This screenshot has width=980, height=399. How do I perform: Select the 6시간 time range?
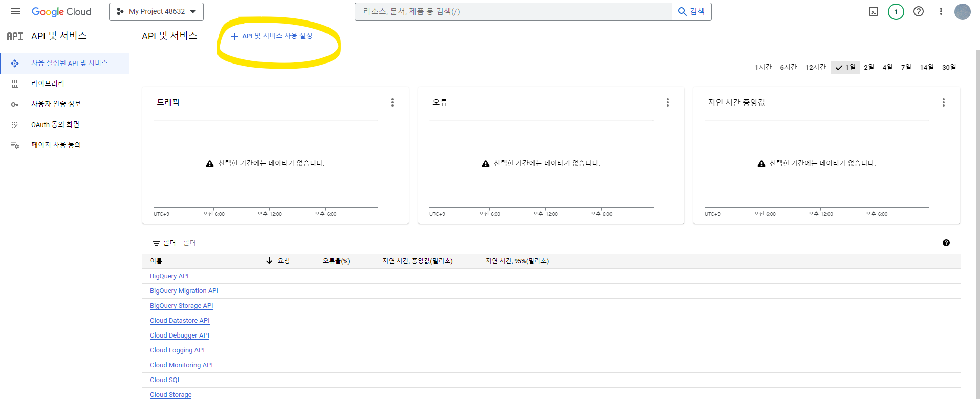coord(789,67)
